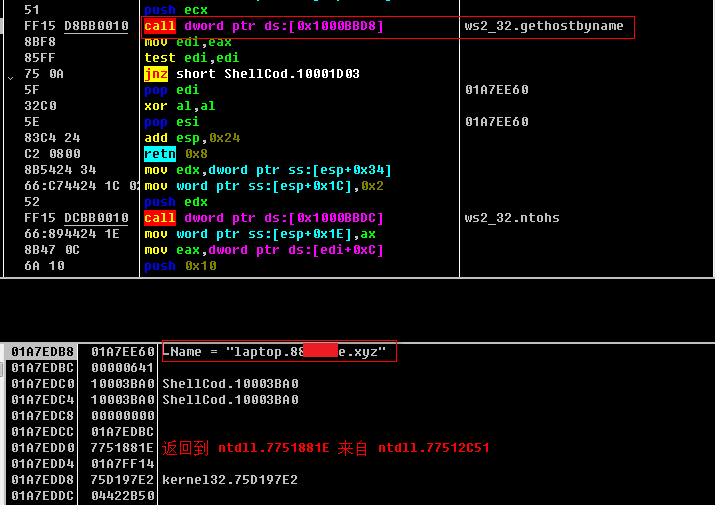This screenshot has height=505, width=715.
Task: Select stack address 01A7EDB8 row
Action: click(x=40, y=352)
